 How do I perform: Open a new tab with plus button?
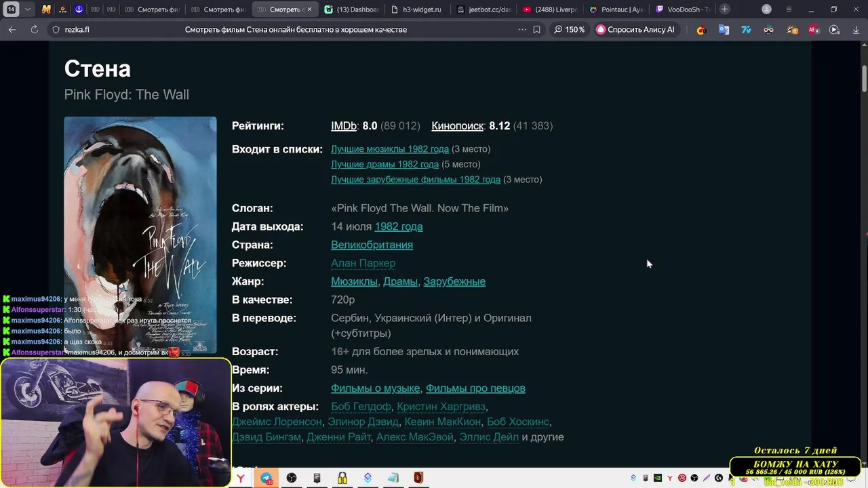click(725, 9)
